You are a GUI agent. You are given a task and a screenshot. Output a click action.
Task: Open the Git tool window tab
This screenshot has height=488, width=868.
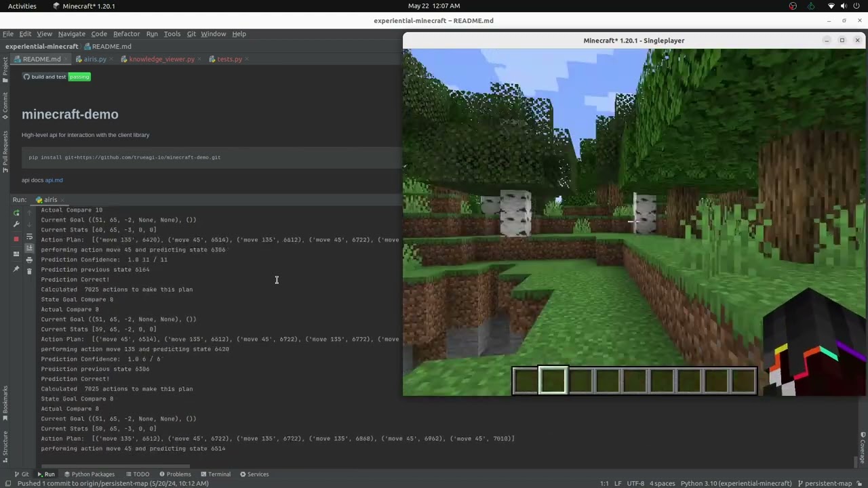point(22,474)
